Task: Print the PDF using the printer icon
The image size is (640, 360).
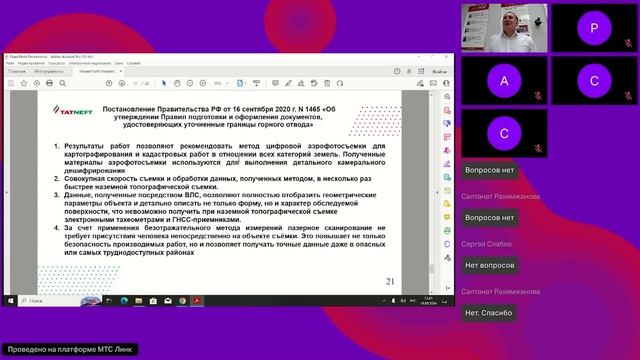Action: [49, 83]
